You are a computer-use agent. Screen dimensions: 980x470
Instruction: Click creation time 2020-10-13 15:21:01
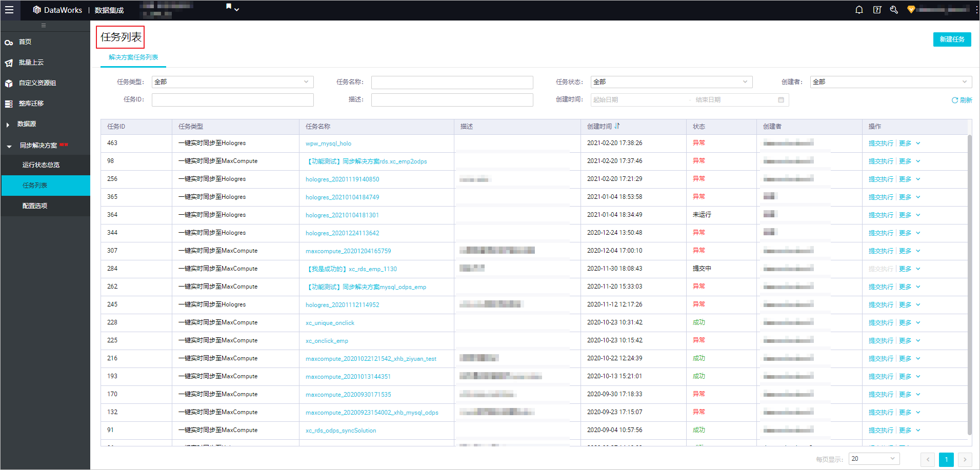(x=614, y=376)
